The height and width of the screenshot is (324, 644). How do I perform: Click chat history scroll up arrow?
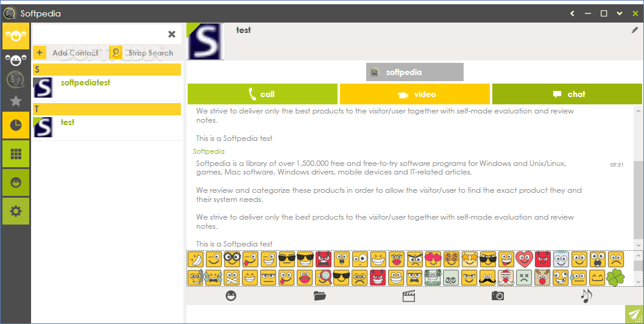point(639,111)
